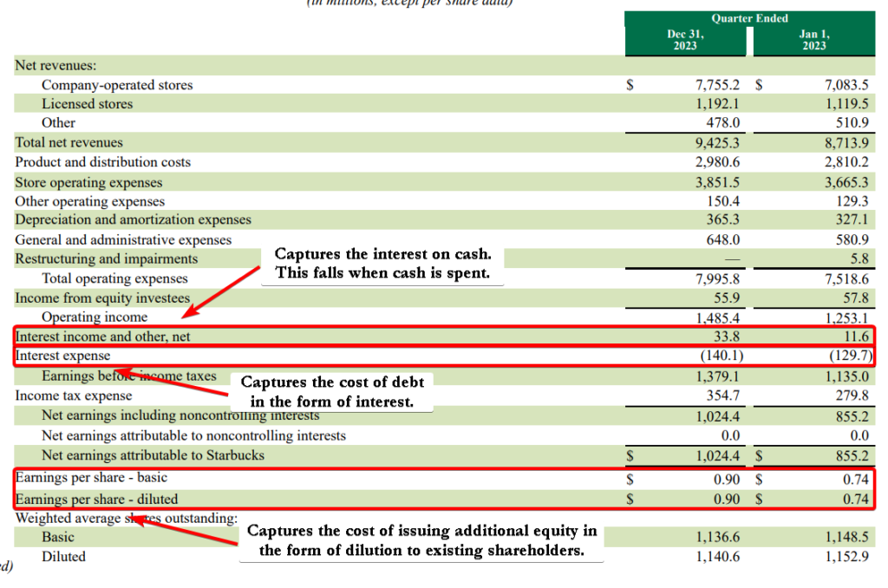Click the "Quarter Ended" header
The image size is (888, 588).
coord(749,18)
